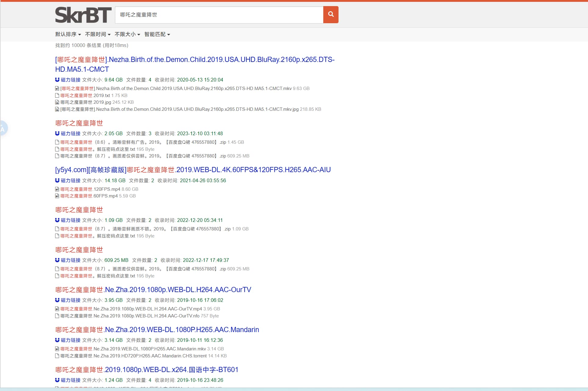Click the file icon beside the CHS.torrent file
This screenshot has width=588, height=391.
pyautogui.click(x=57, y=356)
